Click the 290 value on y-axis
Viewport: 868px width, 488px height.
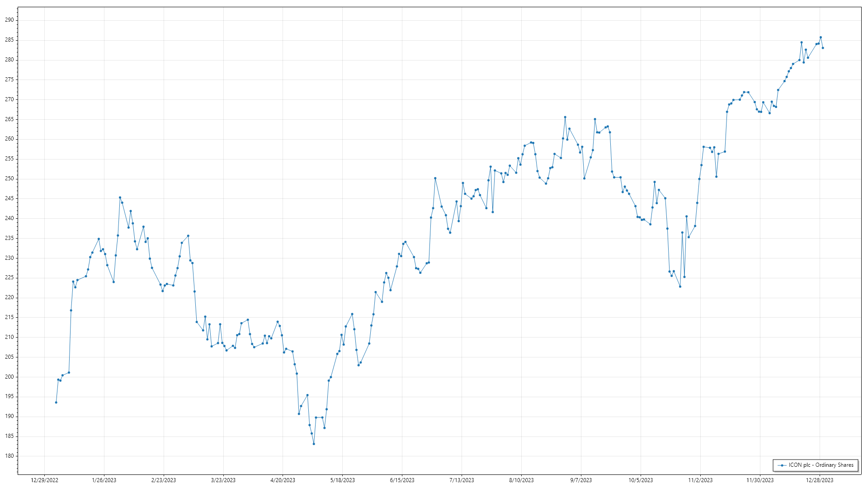click(x=9, y=20)
